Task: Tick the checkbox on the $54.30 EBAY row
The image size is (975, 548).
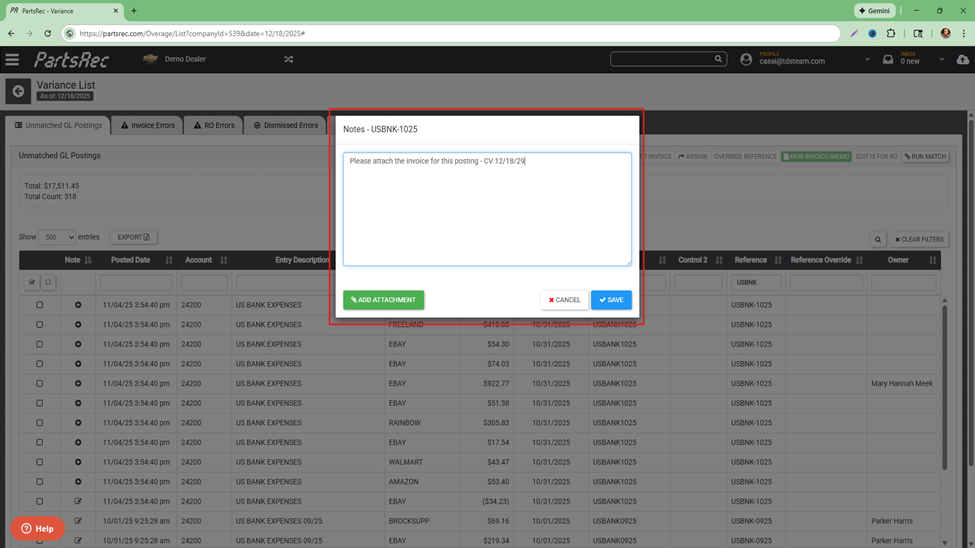Action: [39, 344]
